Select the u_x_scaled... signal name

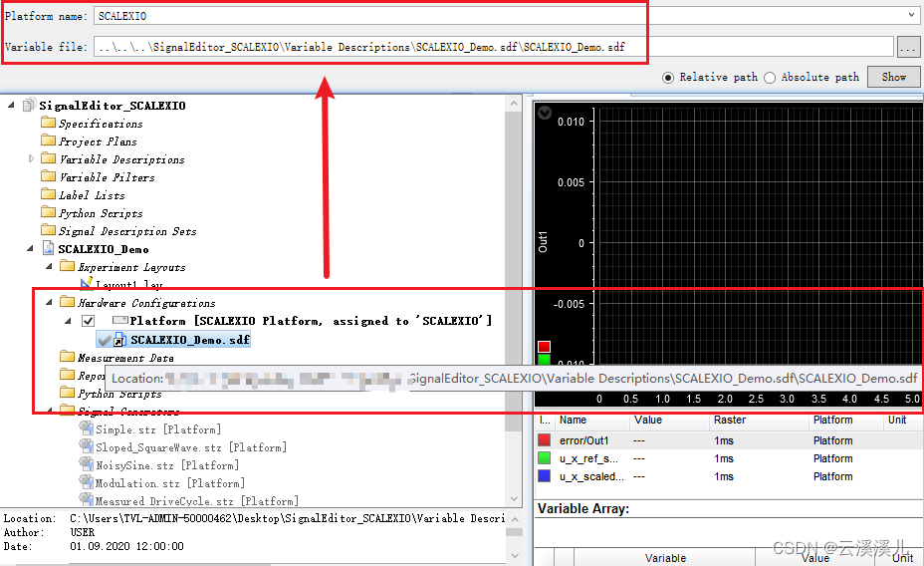(x=591, y=476)
